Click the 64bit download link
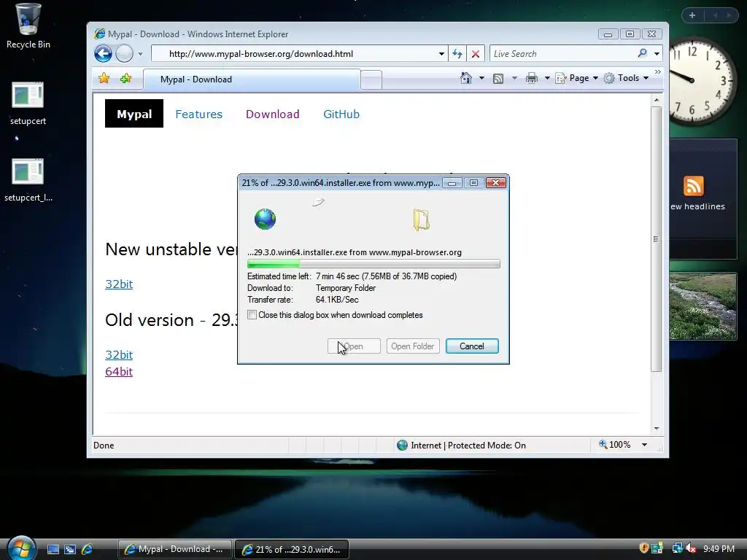Image resolution: width=747 pixels, height=560 pixels. point(119,371)
